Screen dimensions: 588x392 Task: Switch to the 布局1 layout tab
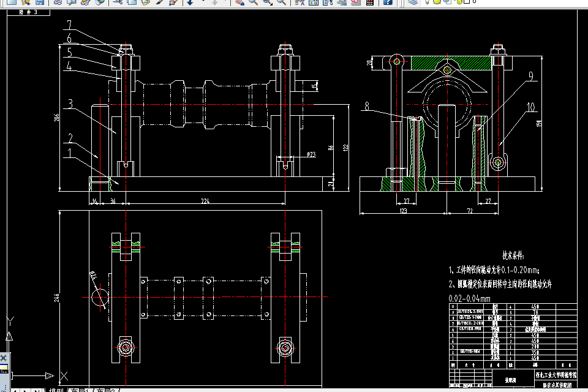[79, 390]
